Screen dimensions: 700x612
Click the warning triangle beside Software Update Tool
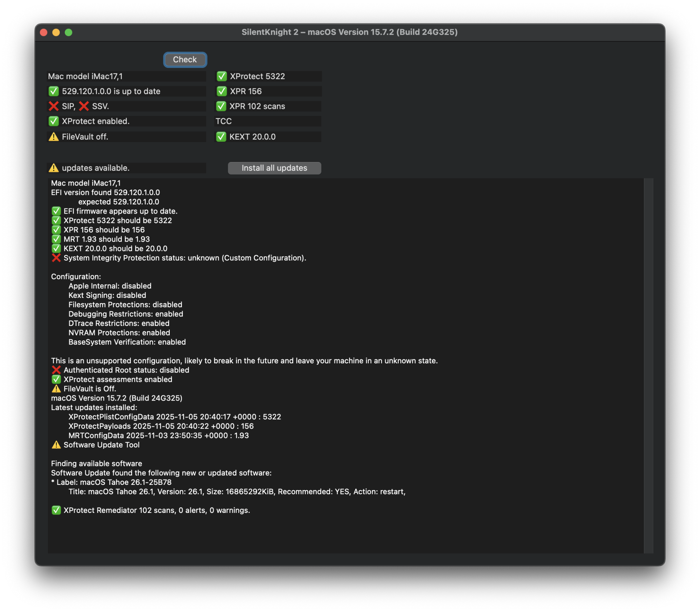click(57, 445)
